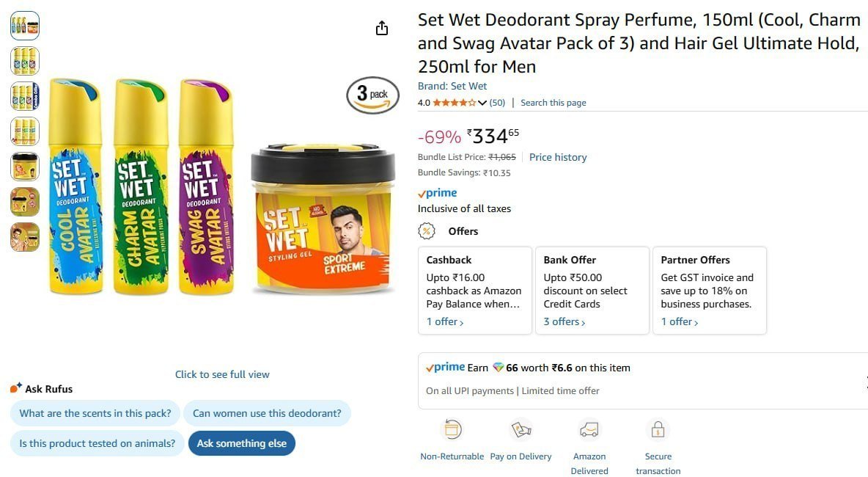Select the first product thumbnail image

pyautogui.click(x=25, y=26)
